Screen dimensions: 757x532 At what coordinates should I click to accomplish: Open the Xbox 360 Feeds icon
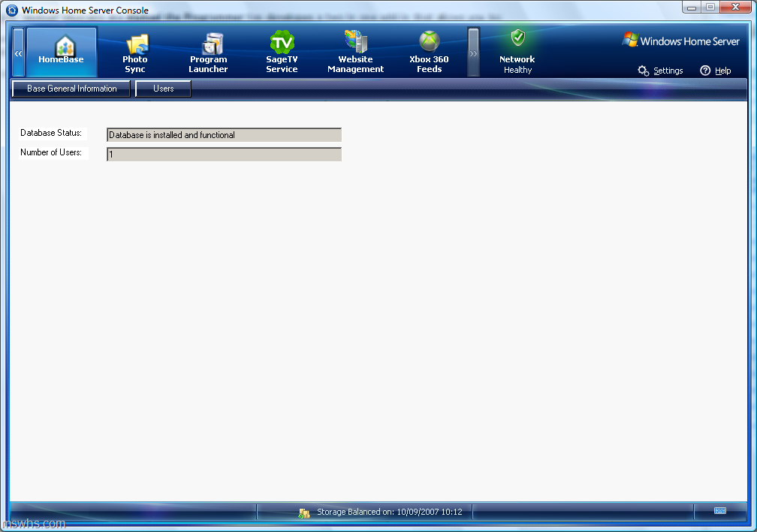430,41
